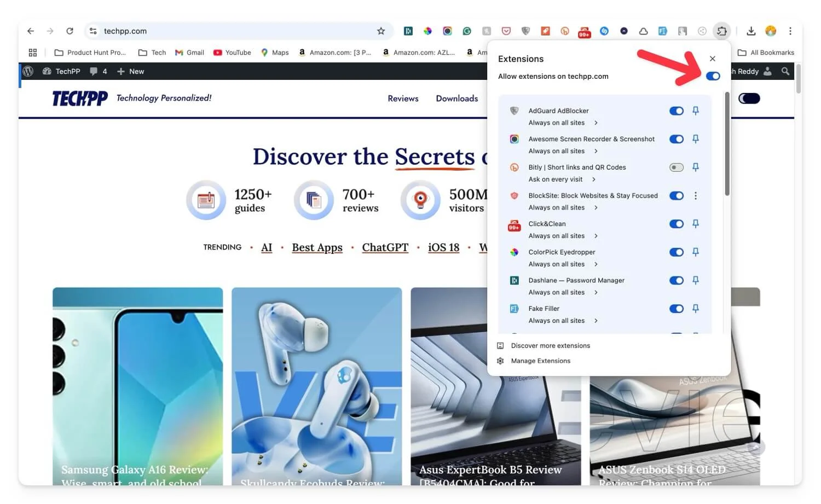Image resolution: width=821 pixels, height=504 pixels.
Task: View site information icon in address bar
Action: pyautogui.click(x=93, y=31)
